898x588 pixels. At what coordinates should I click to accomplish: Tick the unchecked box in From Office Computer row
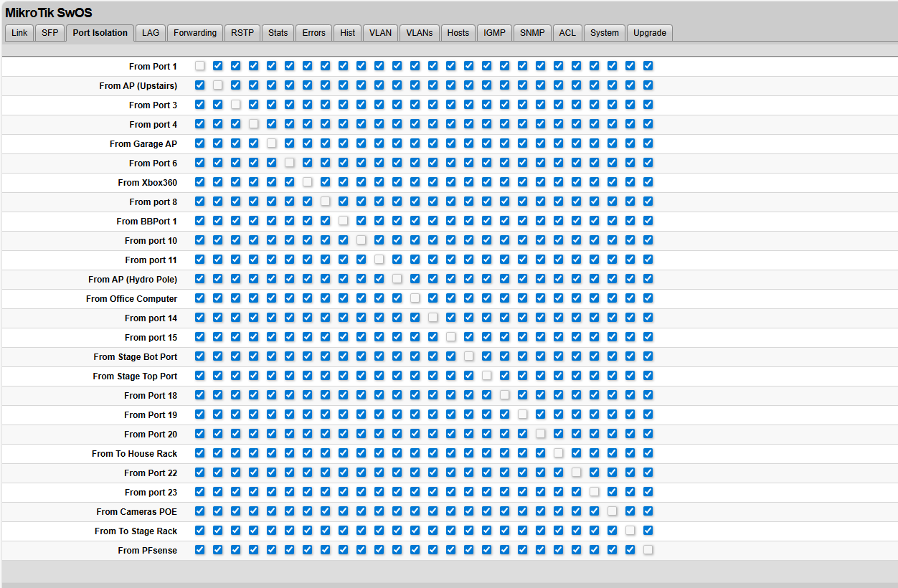coord(415,298)
